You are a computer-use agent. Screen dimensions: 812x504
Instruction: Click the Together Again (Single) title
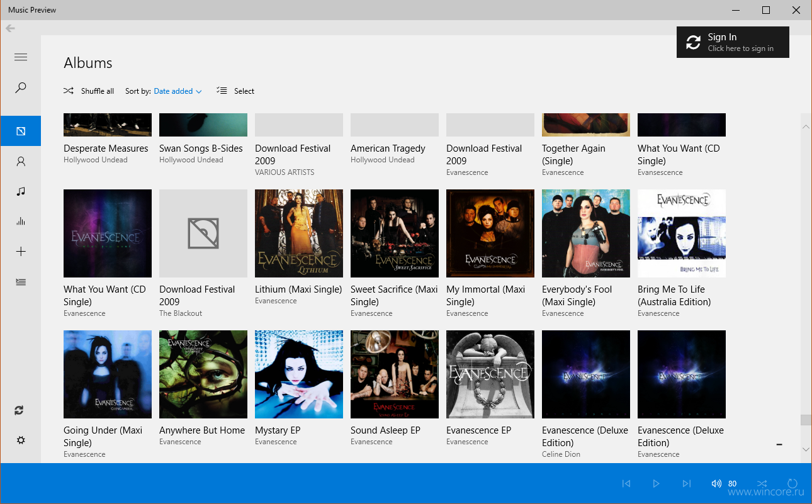coord(573,155)
